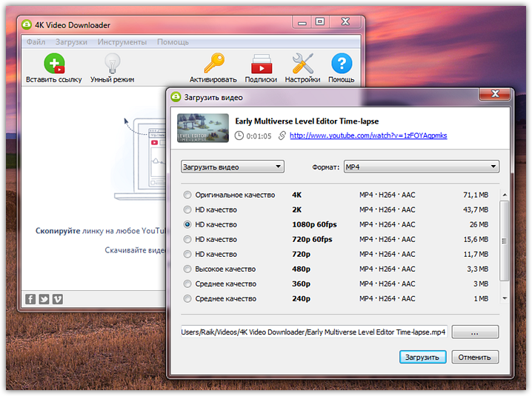Select HD качество 1080p 60fps option
Viewport: 532px width, 396px height.
click(187, 224)
